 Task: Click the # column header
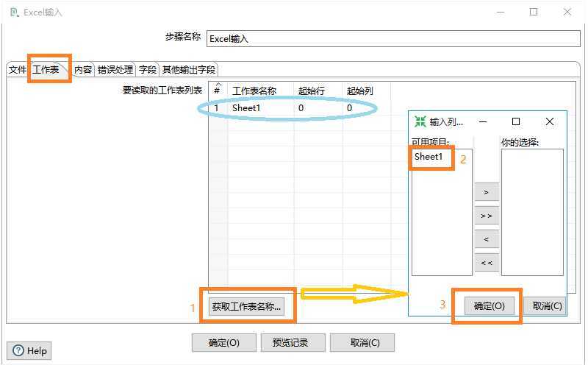click(x=217, y=91)
